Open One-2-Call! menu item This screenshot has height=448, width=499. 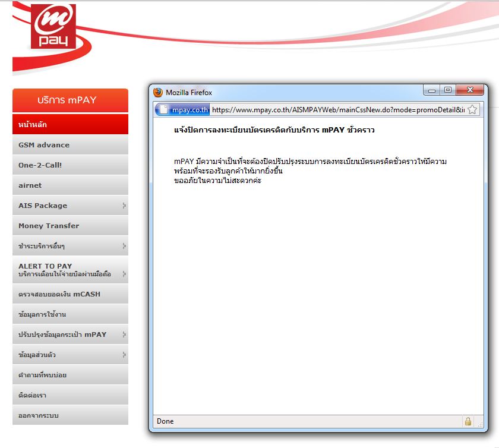pyautogui.click(x=70, y=165)
